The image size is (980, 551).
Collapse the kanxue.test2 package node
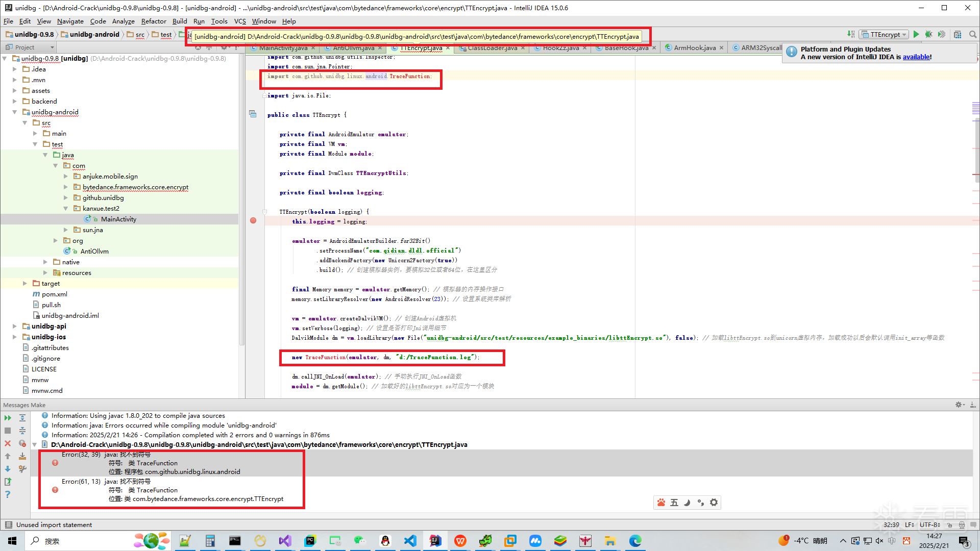point(66,209)
